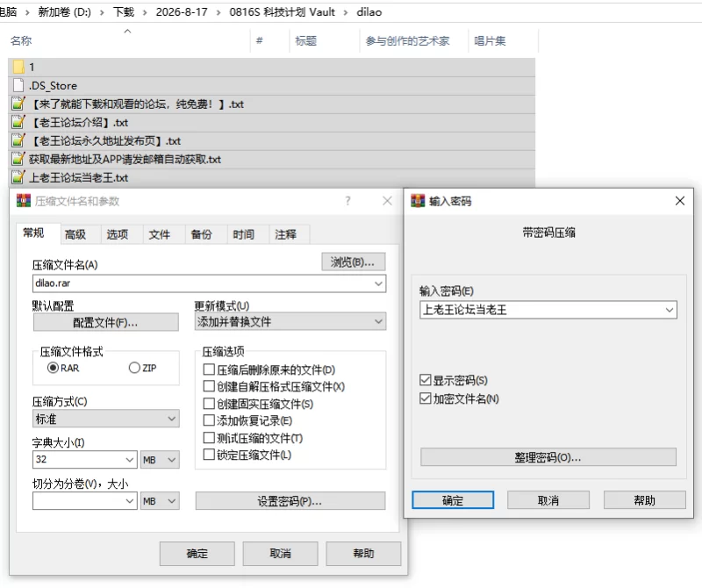
Task: Uncheck 加密文件名 checkbox
Action: [426, 398]
